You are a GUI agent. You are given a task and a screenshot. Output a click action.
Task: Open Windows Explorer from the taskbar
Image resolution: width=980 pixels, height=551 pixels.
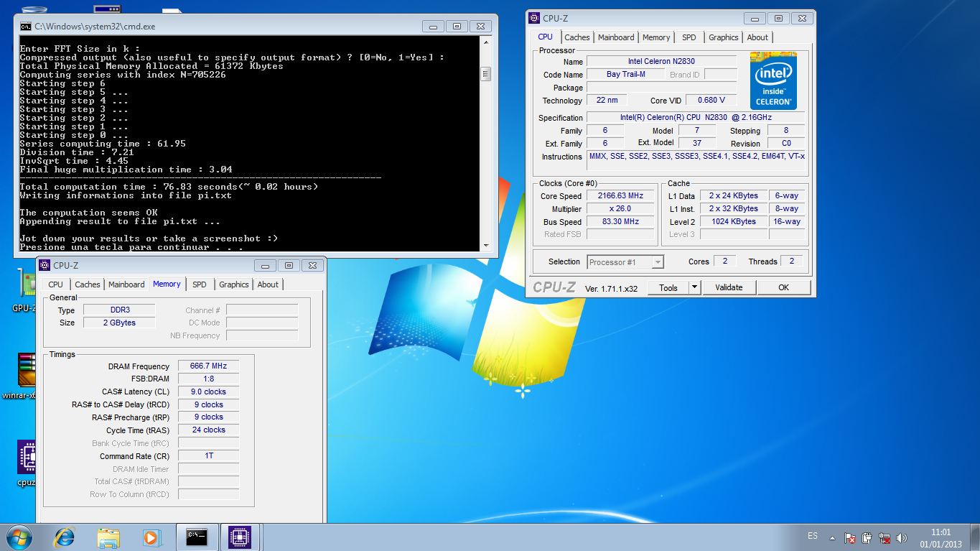(108, 537)
